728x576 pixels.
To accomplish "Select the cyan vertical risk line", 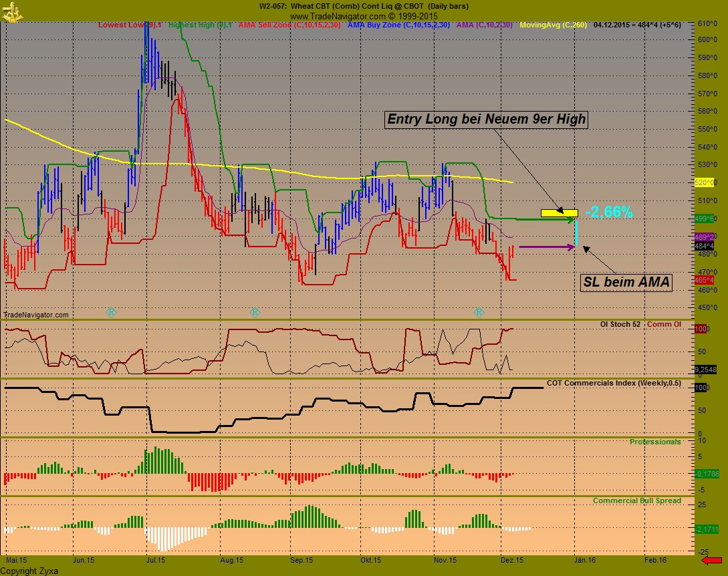I will point(576,233).
